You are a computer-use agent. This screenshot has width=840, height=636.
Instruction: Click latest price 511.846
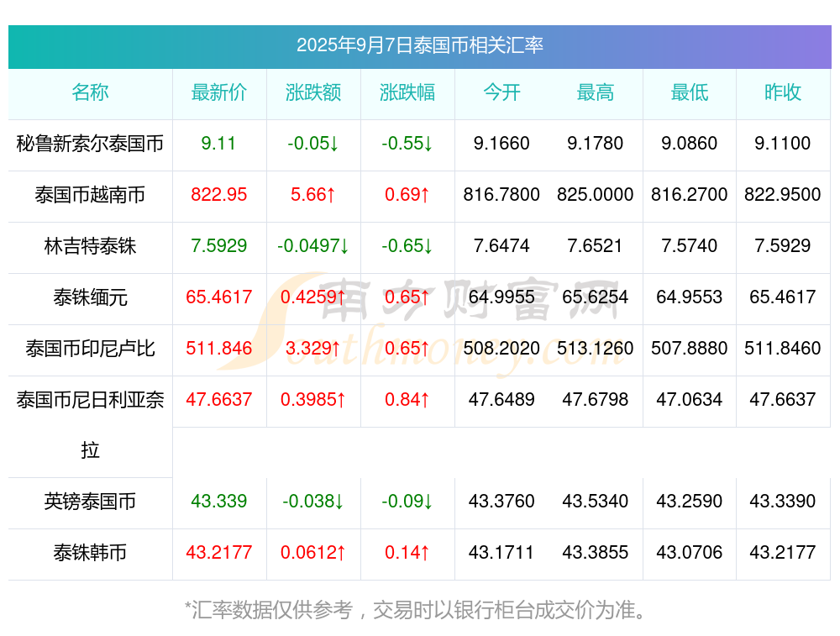218,349
